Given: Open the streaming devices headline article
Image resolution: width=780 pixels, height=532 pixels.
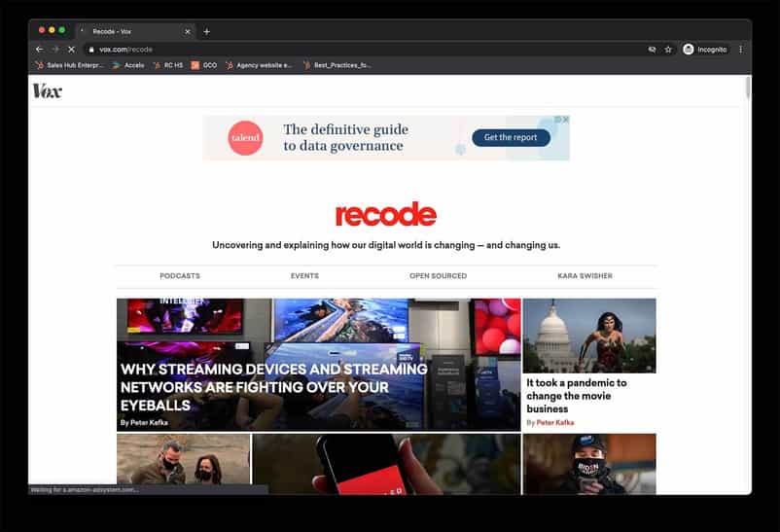Looking at the screenshot, I should point(274,387).
